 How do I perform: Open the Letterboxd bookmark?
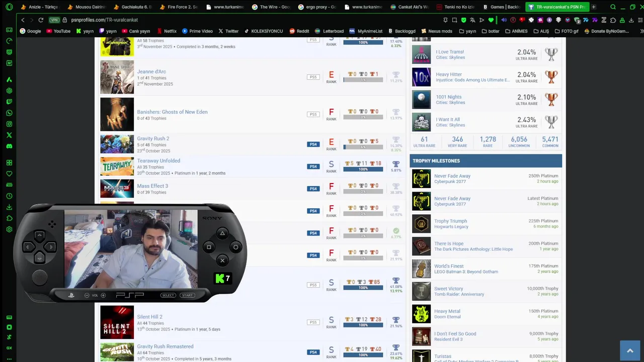[x=330, y=31]
